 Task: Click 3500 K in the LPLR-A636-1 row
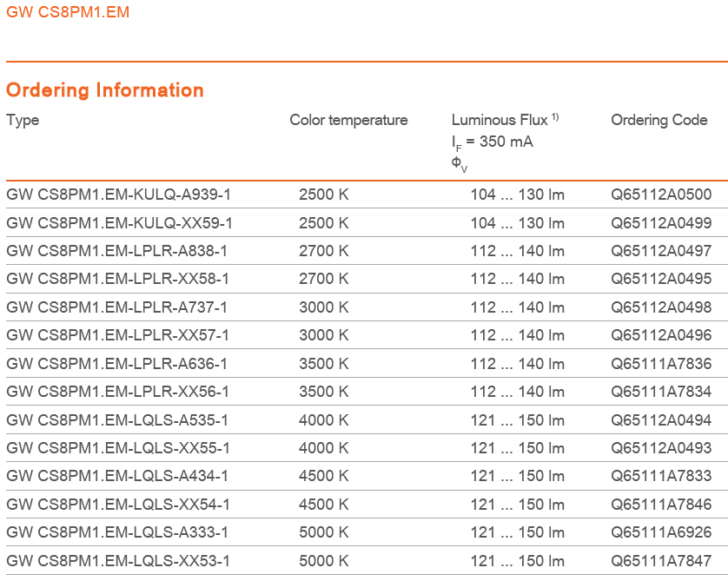[324, 363]
